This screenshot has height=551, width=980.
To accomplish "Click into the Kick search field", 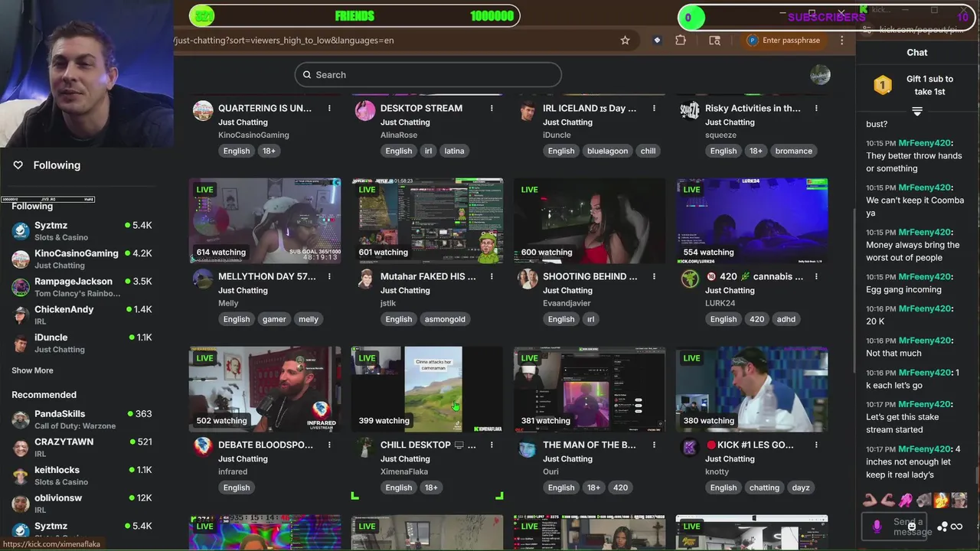I will [x=428, y=74].
